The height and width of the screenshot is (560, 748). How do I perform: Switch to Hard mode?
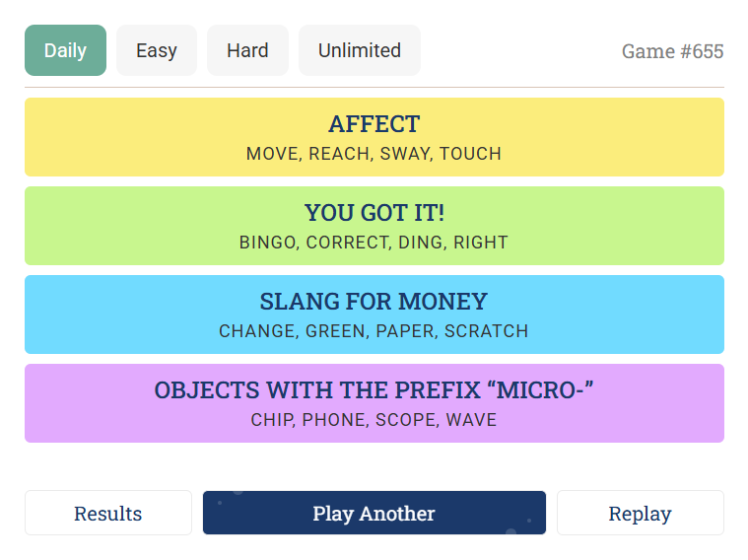click(x=247, y=50)
